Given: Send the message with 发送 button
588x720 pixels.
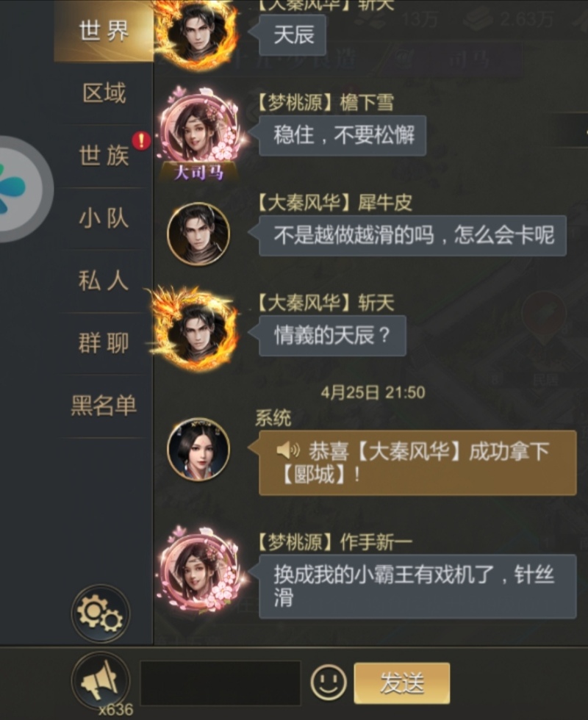Looking at the screenshot, I should point(402,683).
